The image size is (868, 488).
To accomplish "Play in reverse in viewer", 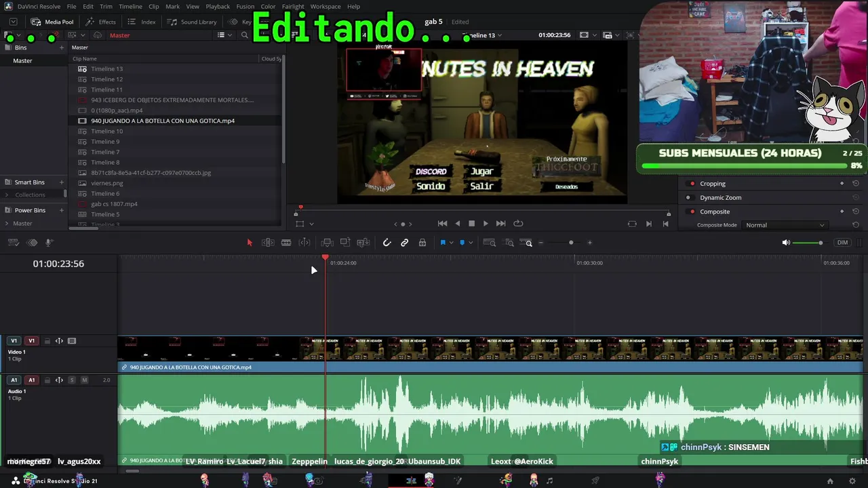I will pyautogui.click(x=457, y=224).
